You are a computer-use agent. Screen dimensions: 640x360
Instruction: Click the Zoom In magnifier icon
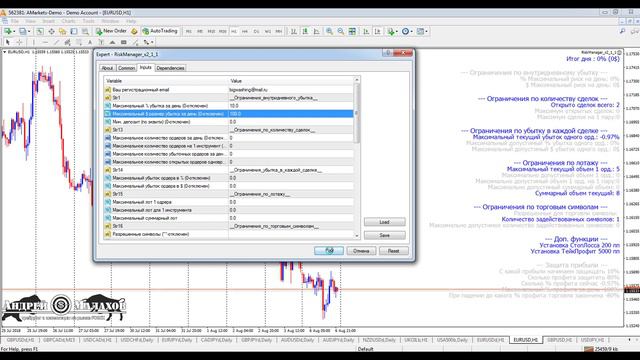[x=329, y=31]
